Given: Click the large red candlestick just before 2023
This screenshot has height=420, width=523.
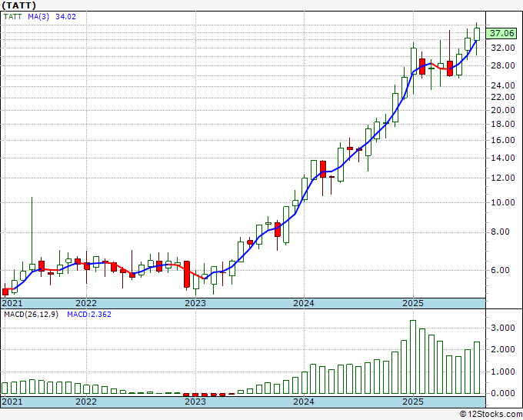Looking at the screenshot, I should (x=187, y=274).
